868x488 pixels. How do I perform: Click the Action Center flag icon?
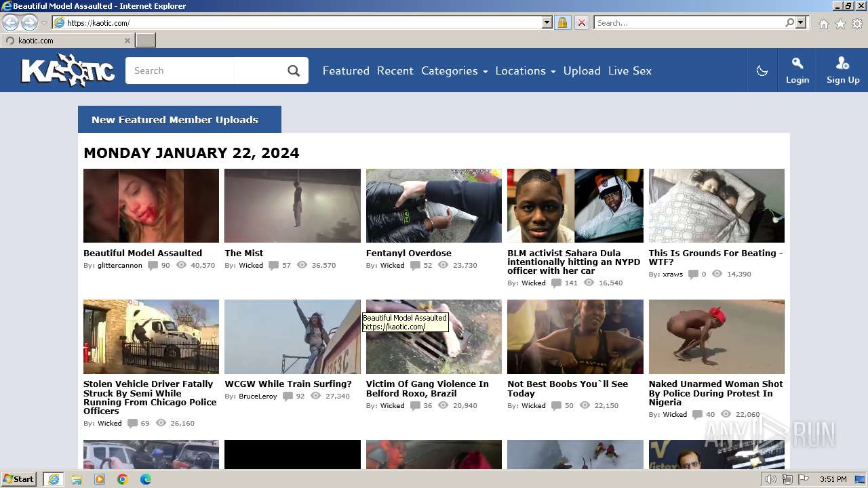803,479
